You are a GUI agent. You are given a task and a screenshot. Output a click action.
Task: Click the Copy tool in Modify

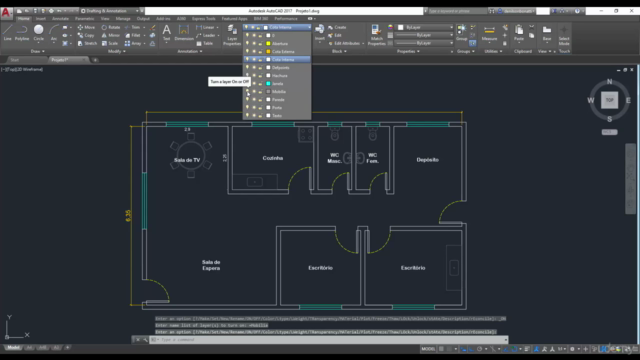click(x=86, y=36)
